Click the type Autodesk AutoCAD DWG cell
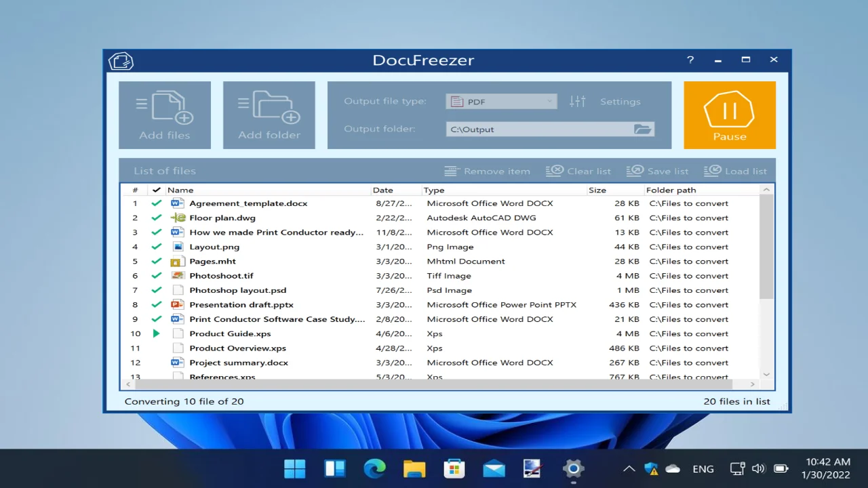The width and height of the screenshot is (868, 488). (x=481, y=218)
